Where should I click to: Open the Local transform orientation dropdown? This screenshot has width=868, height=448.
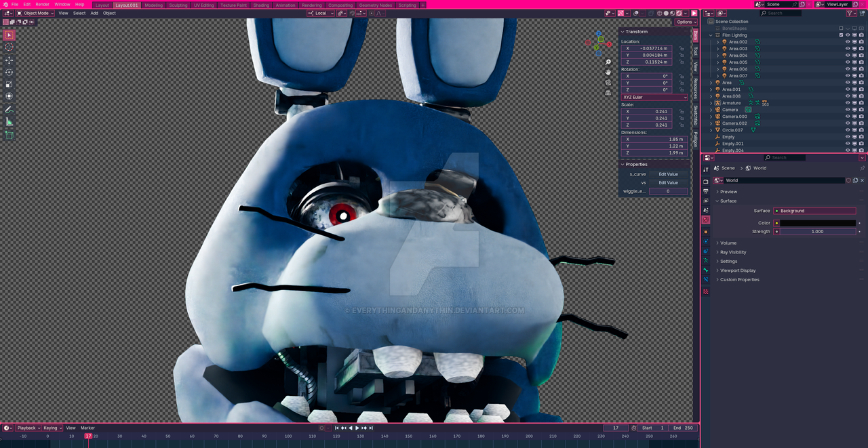coord(320,13)
